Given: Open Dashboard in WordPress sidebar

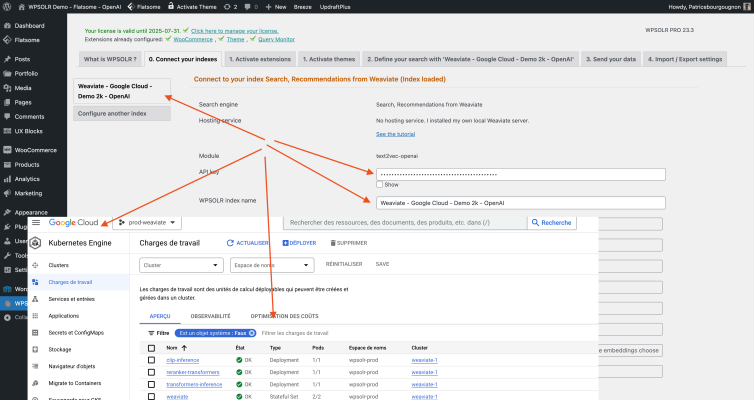Looking at the screenshot, I should (x=29, y=26).
